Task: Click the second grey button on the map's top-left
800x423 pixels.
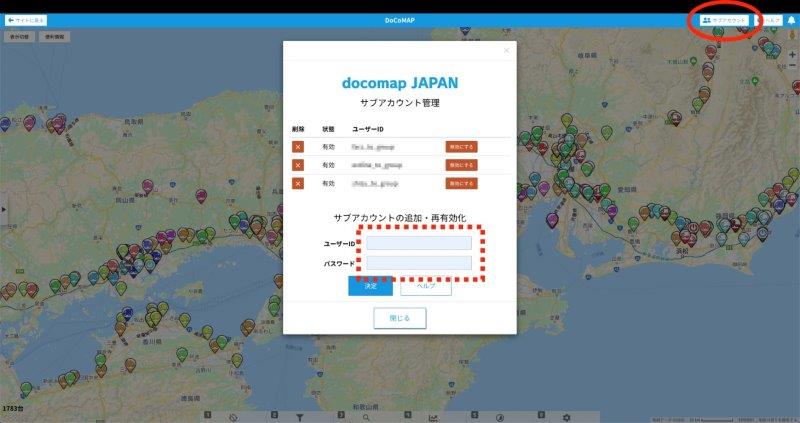Action: tap(54, 37)
